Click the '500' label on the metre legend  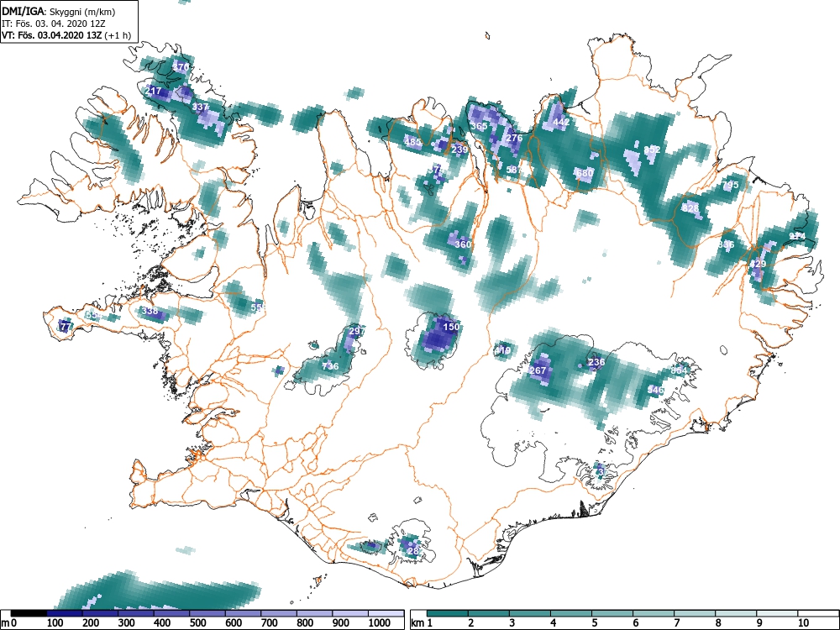(197, 623)
